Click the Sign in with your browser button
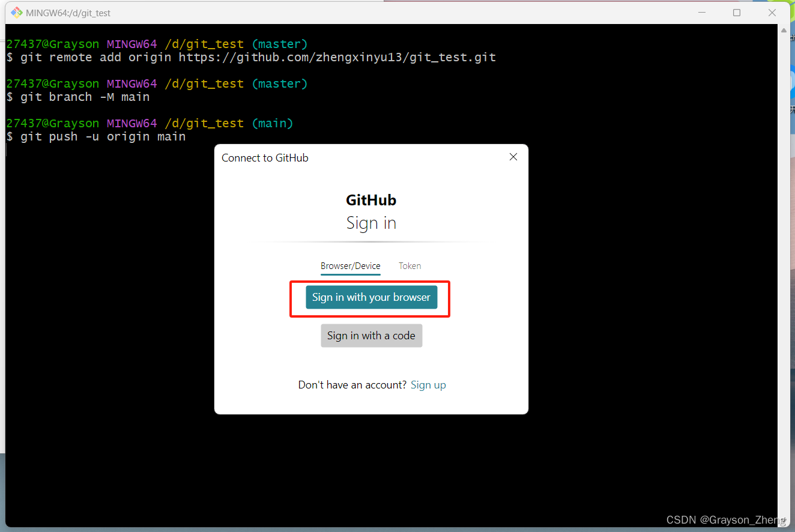This screenshot has height=532, width=795. click(371, 297)
